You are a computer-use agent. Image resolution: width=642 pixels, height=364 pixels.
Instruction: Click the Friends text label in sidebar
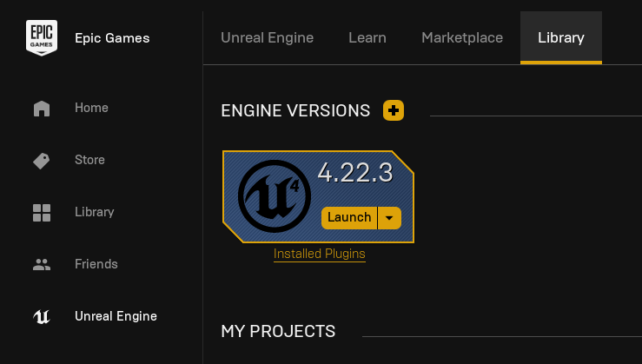pyautogui.click(x=96, y=264)
